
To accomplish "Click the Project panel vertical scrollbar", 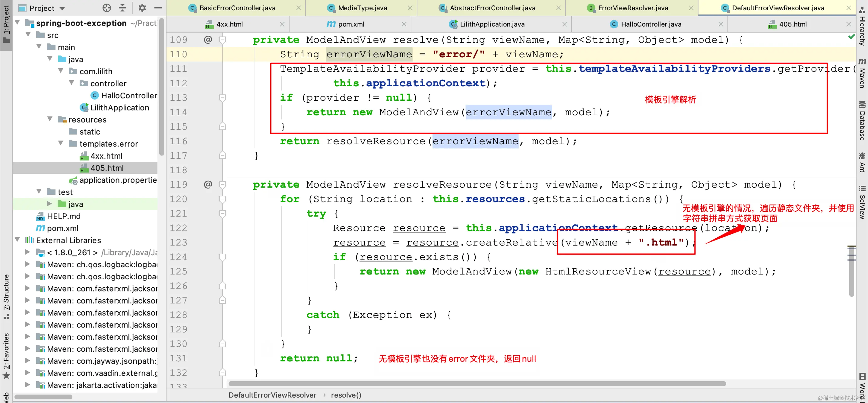I will tap(162, 87).
